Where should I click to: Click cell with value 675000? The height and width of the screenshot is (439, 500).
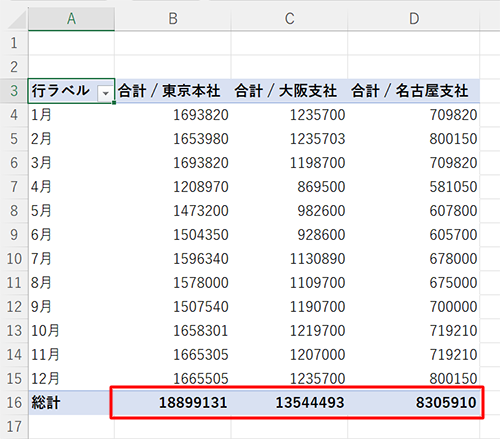pyautogui.click(x=414, y=283)
